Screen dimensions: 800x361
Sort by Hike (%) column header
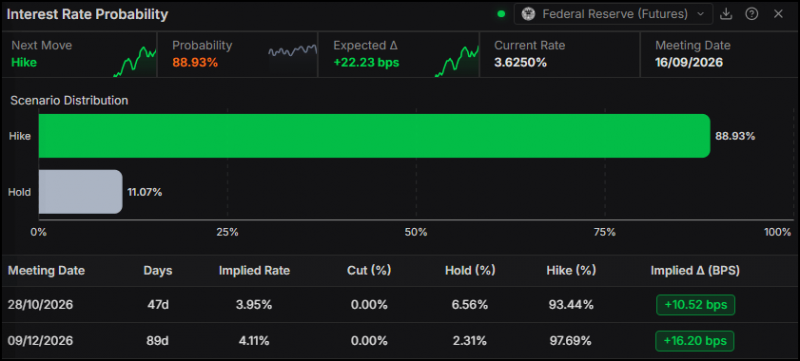(571, 271)
